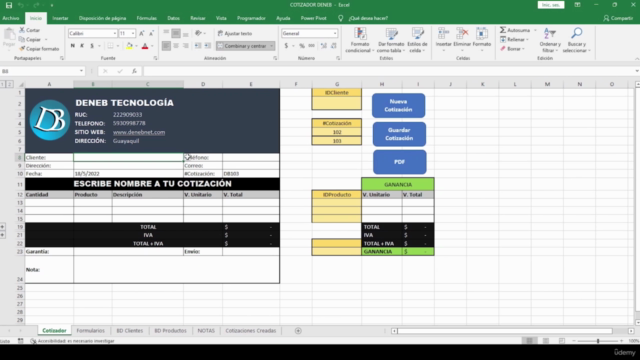Open Combinar y centrar dropdown arrow
640x360 pixels.
(x=271, y=46)
